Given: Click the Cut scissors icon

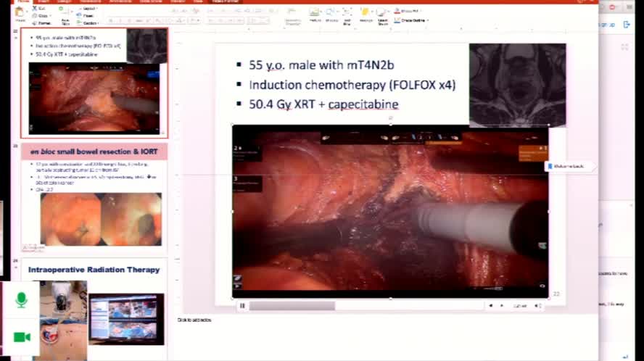Looking at the screenshot, I should (35, 9).
